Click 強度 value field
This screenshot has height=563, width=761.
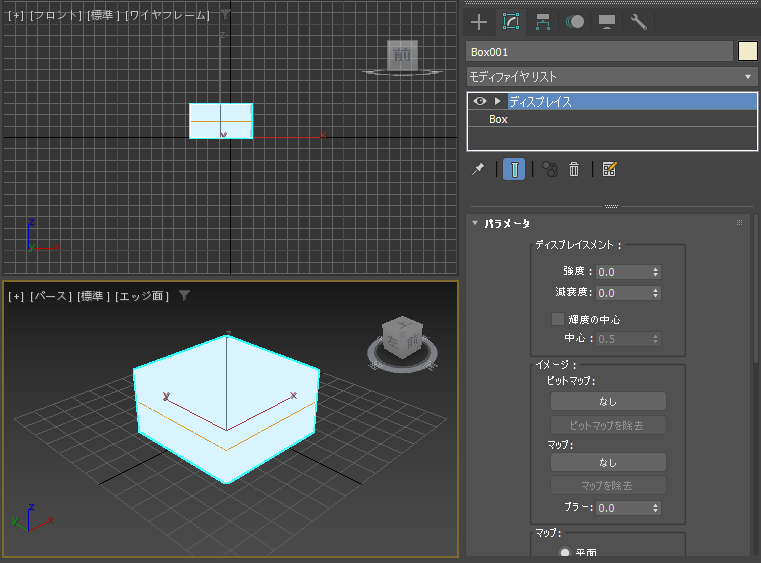pyautogui.click(x=623, y=272)
